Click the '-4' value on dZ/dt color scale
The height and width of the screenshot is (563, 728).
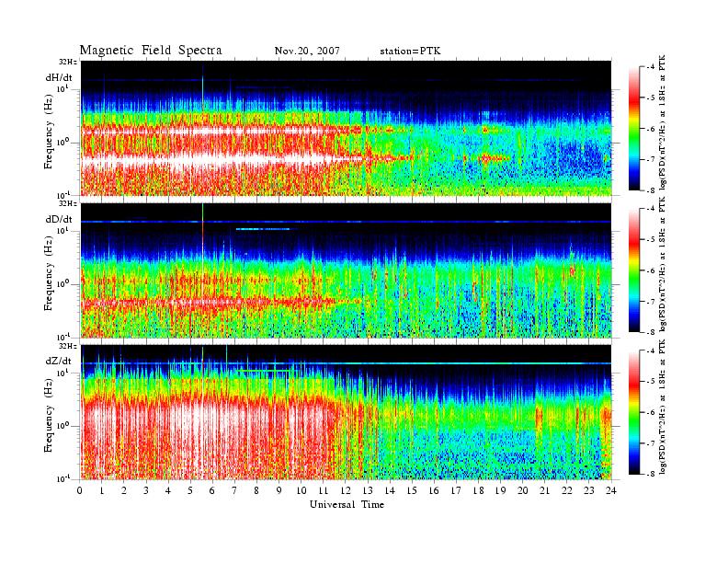coord(651,350)
